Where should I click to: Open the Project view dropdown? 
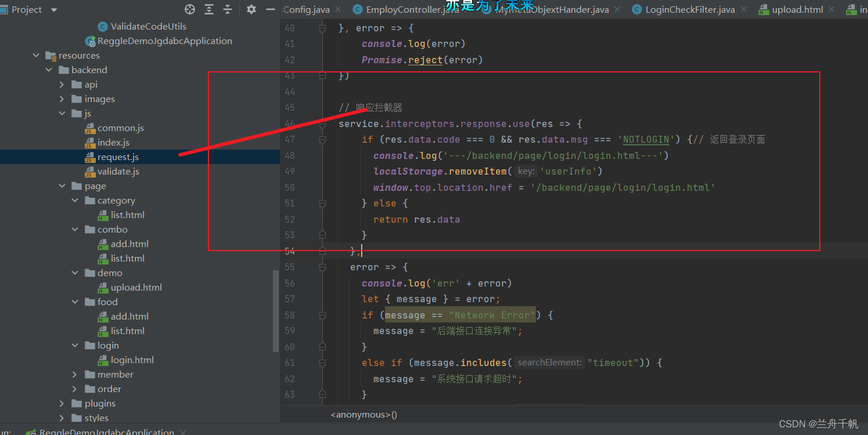[x=54, y=10]
